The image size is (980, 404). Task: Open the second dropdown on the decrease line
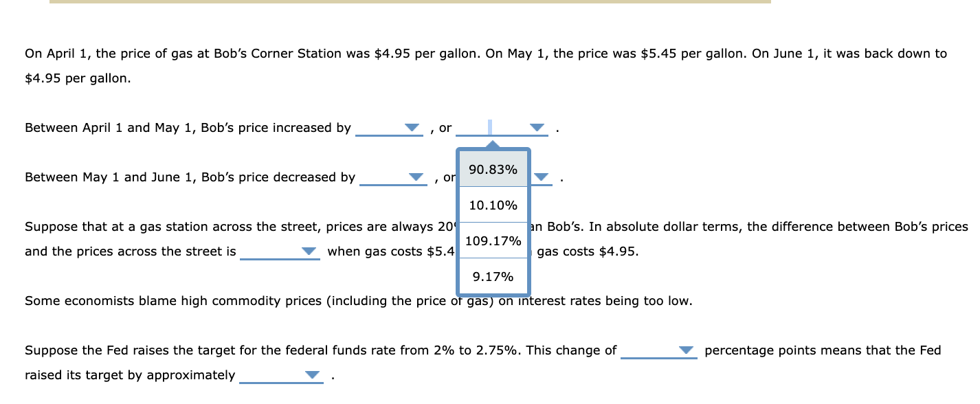pyautogui.click(x=540, y=179)
